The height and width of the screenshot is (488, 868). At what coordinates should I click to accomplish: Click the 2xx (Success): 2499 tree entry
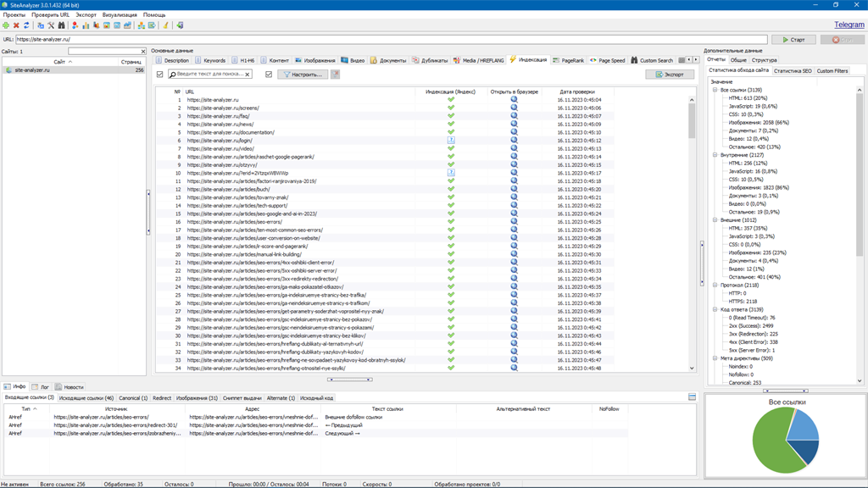click(751, 326)
